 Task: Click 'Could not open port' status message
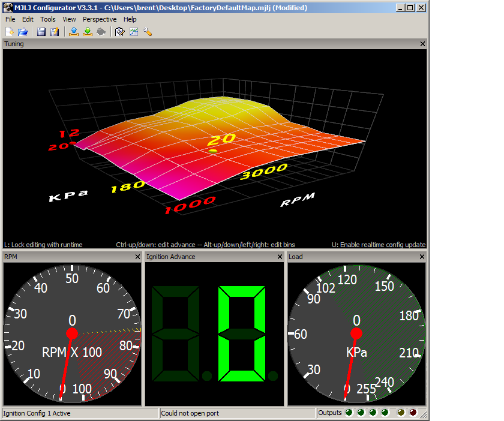click(x=190, y=413)
